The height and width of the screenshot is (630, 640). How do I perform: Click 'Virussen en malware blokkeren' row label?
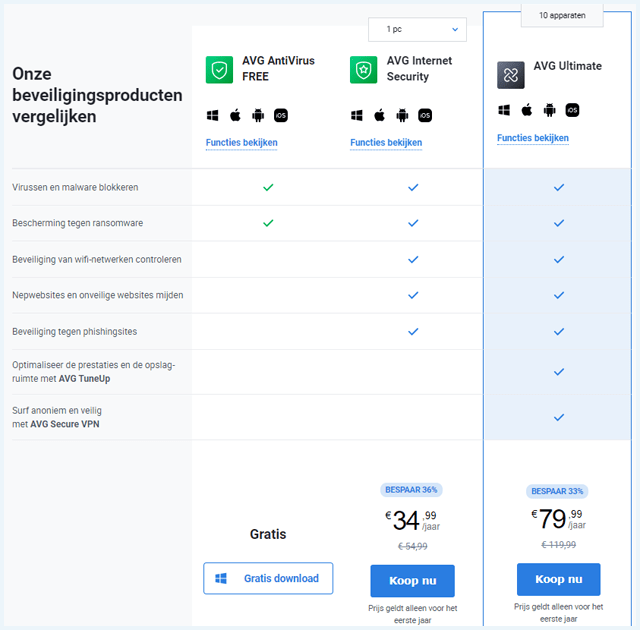point(75,187)
